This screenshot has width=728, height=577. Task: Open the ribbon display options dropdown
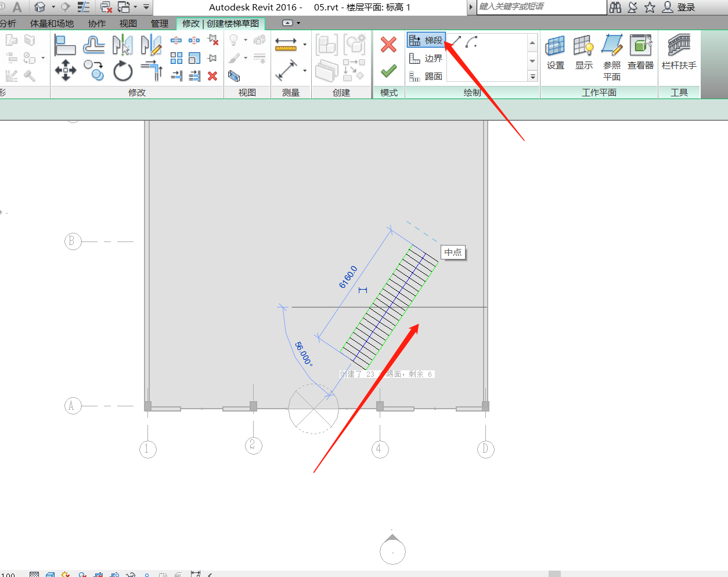pos(298,23)
